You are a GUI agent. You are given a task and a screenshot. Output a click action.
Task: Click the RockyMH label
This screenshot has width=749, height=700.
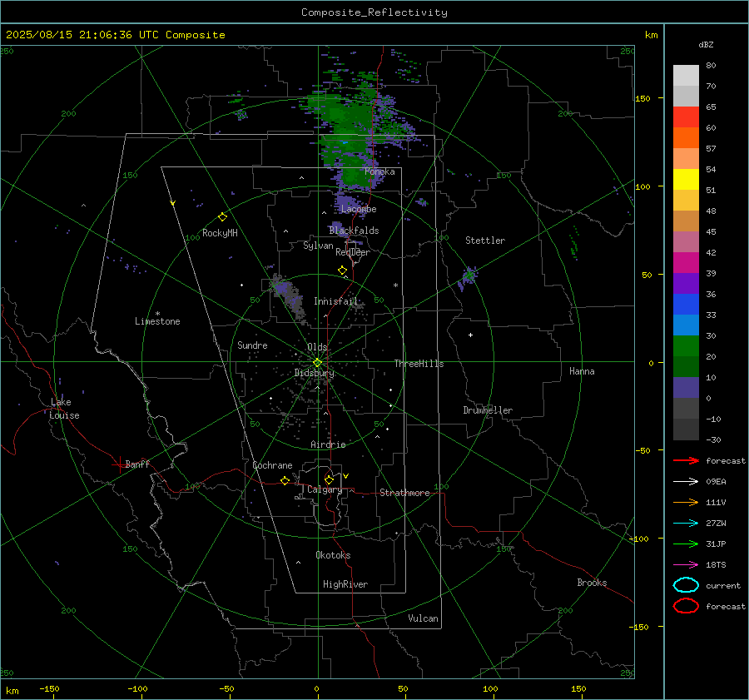point(220,233)
